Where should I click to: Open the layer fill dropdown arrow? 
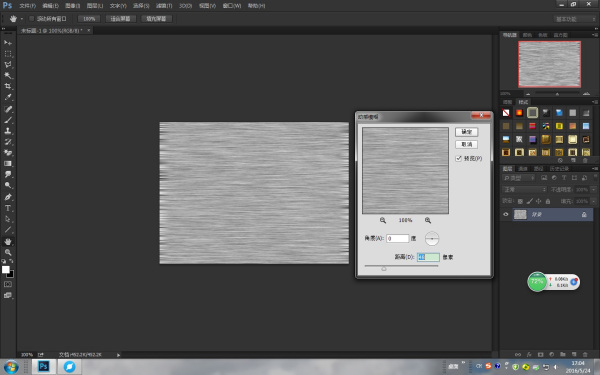coord(593,201)
